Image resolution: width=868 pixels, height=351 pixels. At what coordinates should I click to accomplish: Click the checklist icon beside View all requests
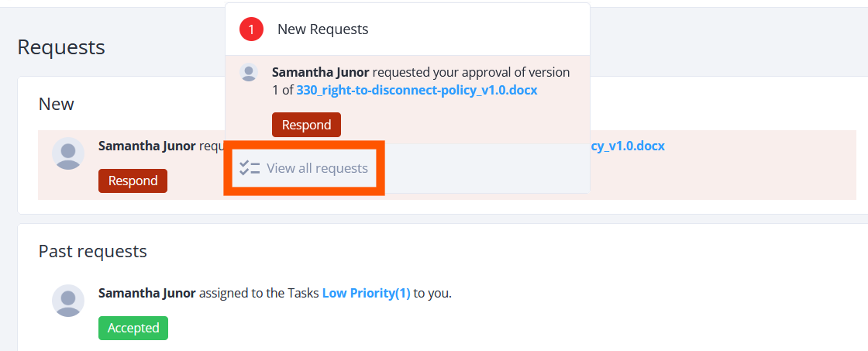250,167
